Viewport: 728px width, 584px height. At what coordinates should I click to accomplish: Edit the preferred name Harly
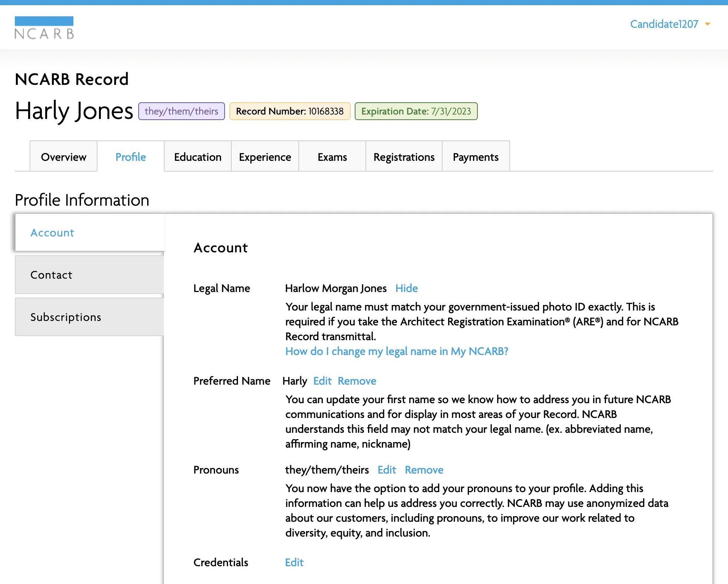point(322,380)
